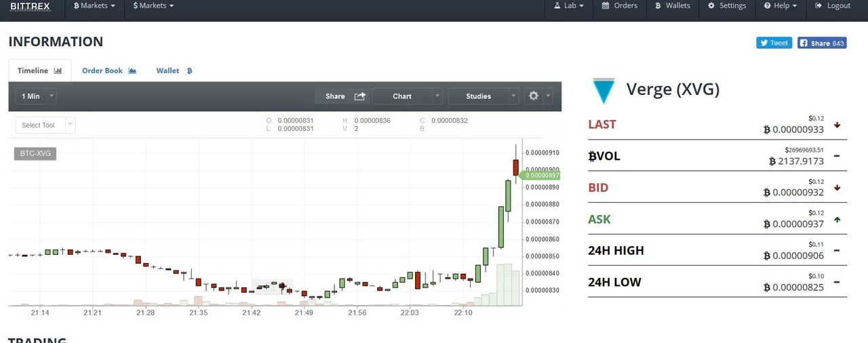Click the Tweet button

click(774, 43)
